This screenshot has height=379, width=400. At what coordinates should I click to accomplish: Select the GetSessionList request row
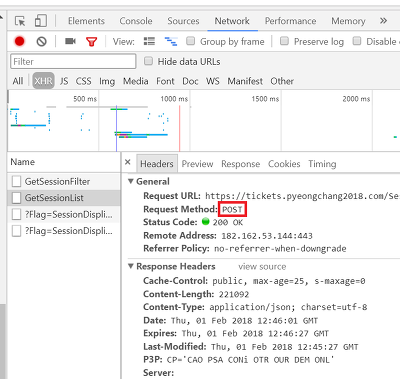point(64,198)
